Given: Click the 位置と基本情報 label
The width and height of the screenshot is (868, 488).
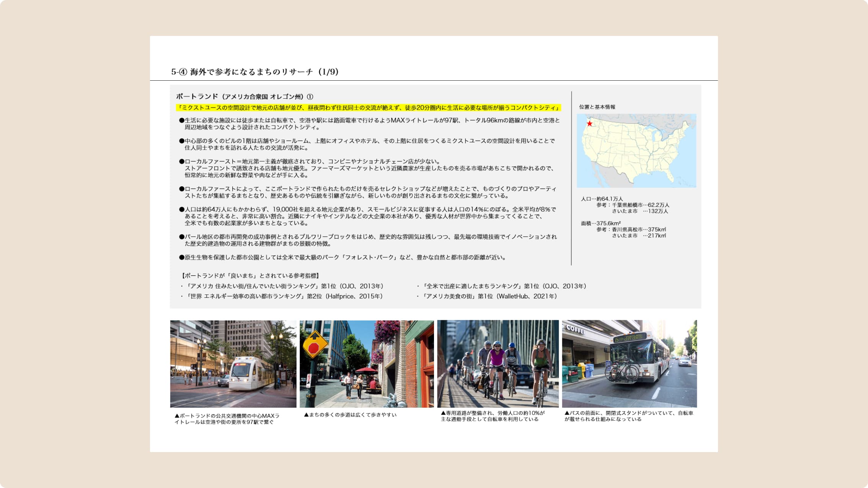Looking at the screenshot, I should pyautogui.click(x=597, y=107).
